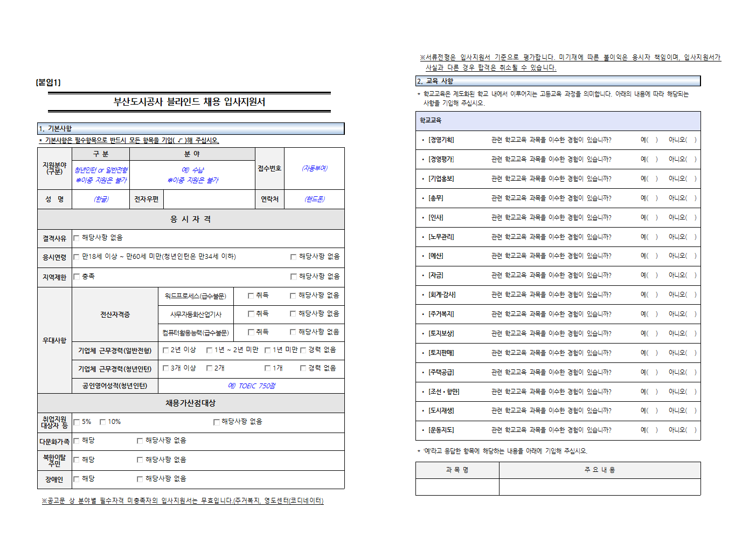Check the '2개' box for 청년인턴 experience
This screenshot has width=756, height=535.
pos(209,368)
